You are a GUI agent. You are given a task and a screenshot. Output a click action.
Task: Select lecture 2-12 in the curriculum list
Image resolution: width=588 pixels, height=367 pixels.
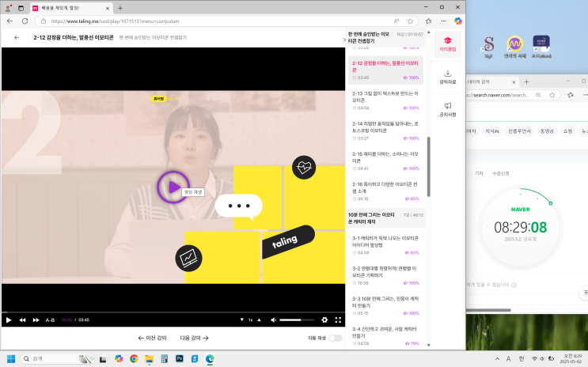pyautogui.click(x=385, y=70)
